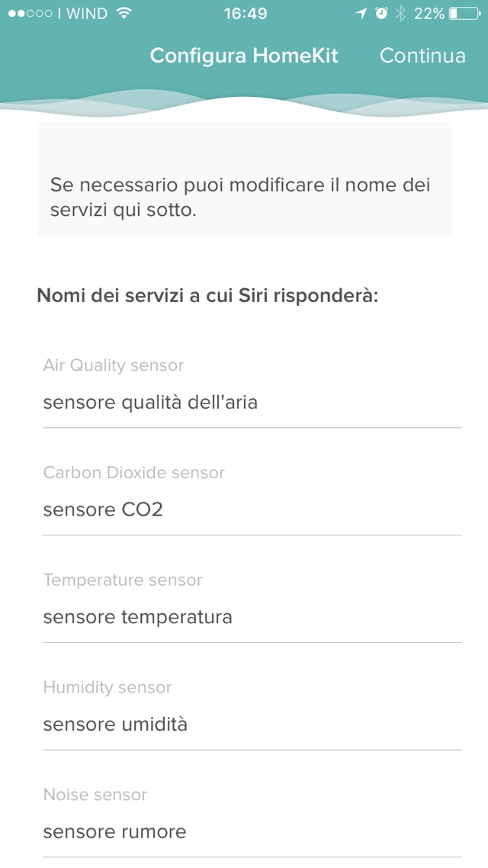488x868 pixels.
Task: Tap the location arrow status icon
Action: (361, 14)
